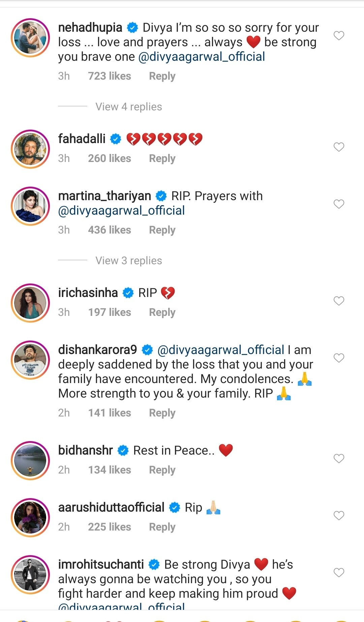Tap heart on martina_thariyan's comment
364x622 pixels.
[x=339, y=204]
